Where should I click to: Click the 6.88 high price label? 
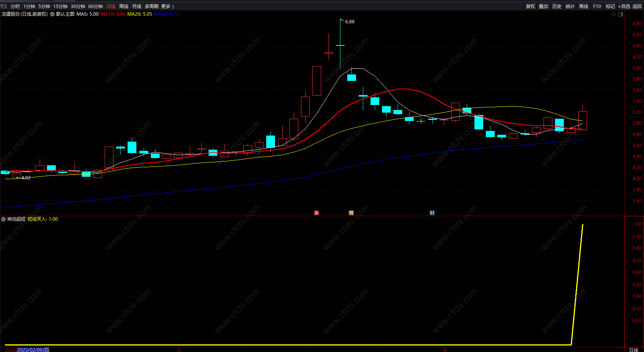pyautogui.click(x=350, y=22)
